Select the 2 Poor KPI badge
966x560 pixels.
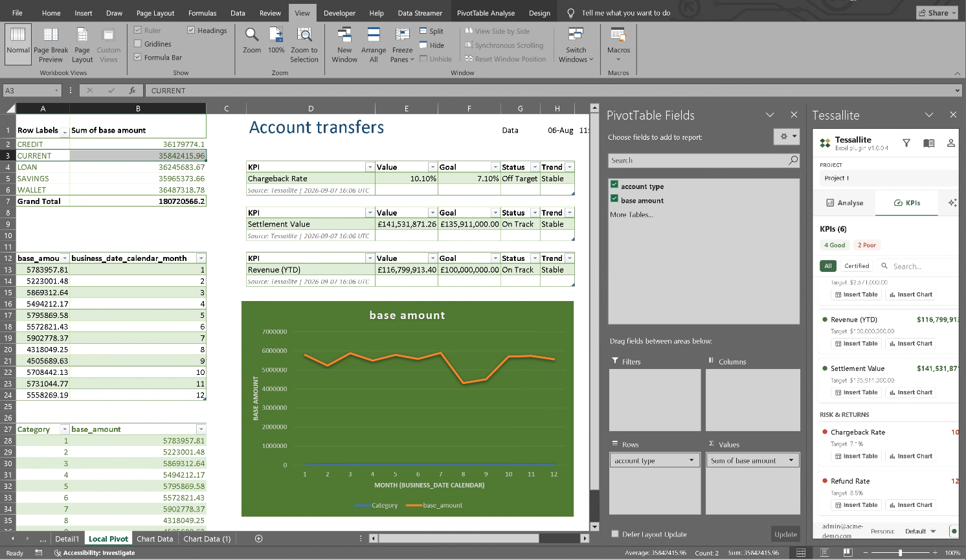pyautogui.click(x=867, y=245)
